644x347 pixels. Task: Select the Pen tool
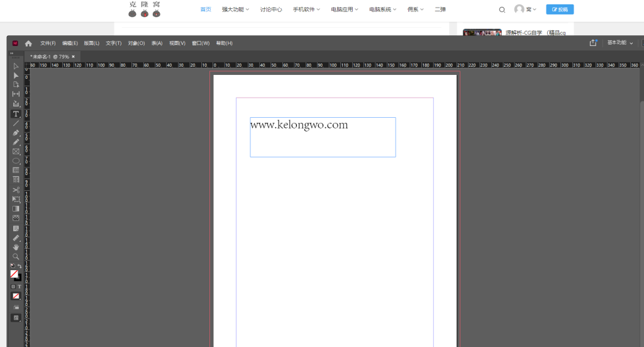(x=16, y=133)
